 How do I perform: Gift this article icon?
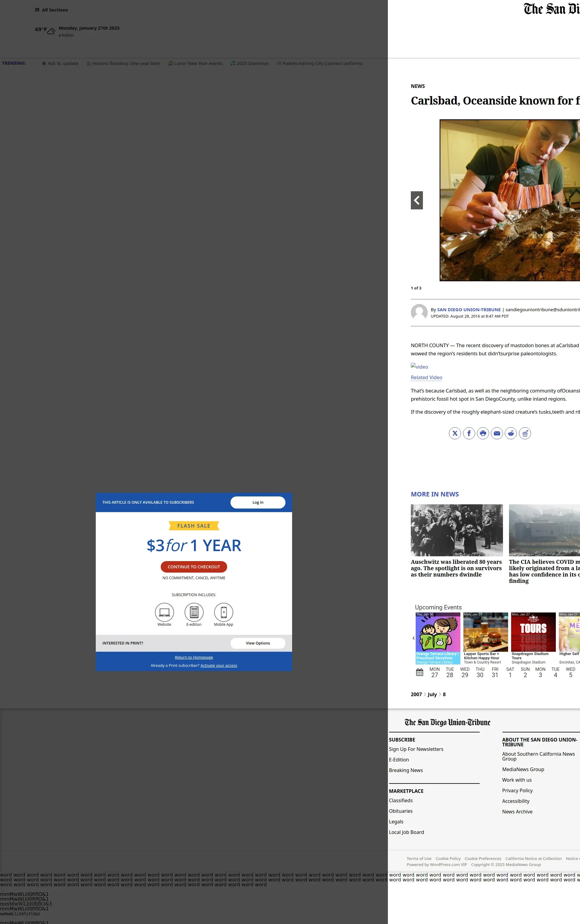coord(525,433)
